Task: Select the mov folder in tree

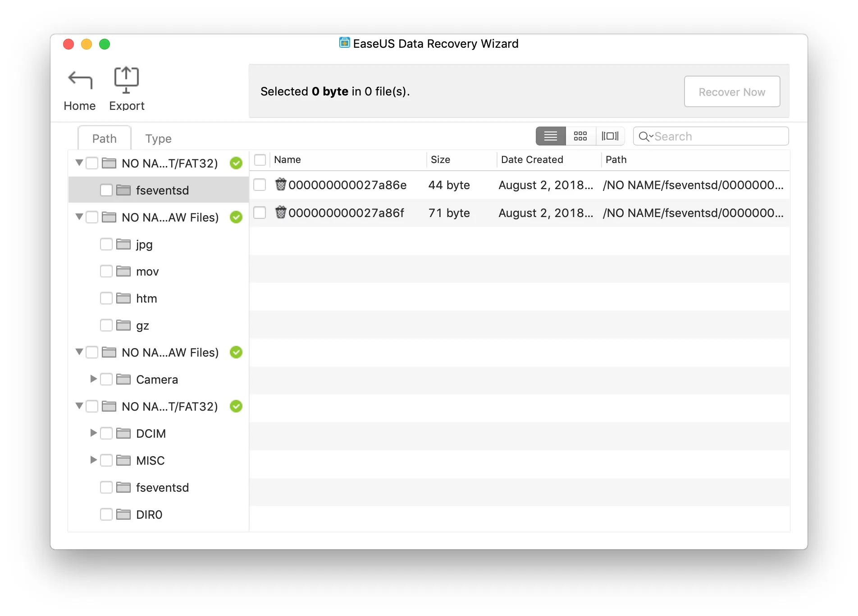Action: (147, 272)
